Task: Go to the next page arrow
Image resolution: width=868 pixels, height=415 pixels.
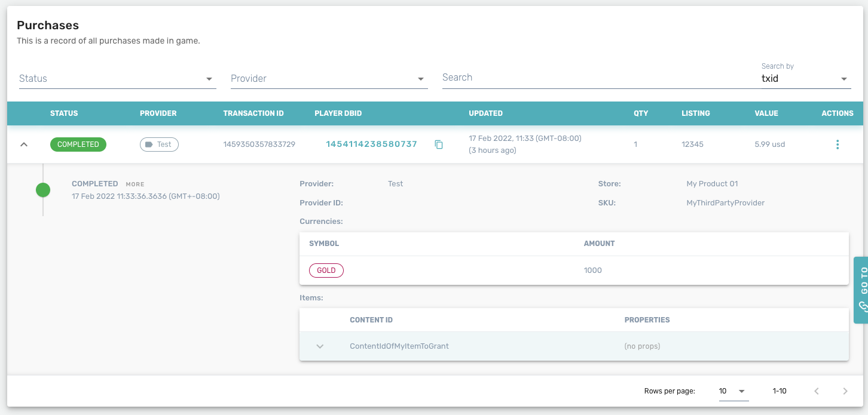Action: 845,391
